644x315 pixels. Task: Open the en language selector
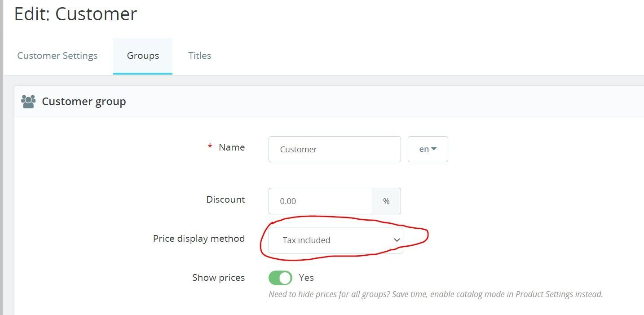coord(428,149)
